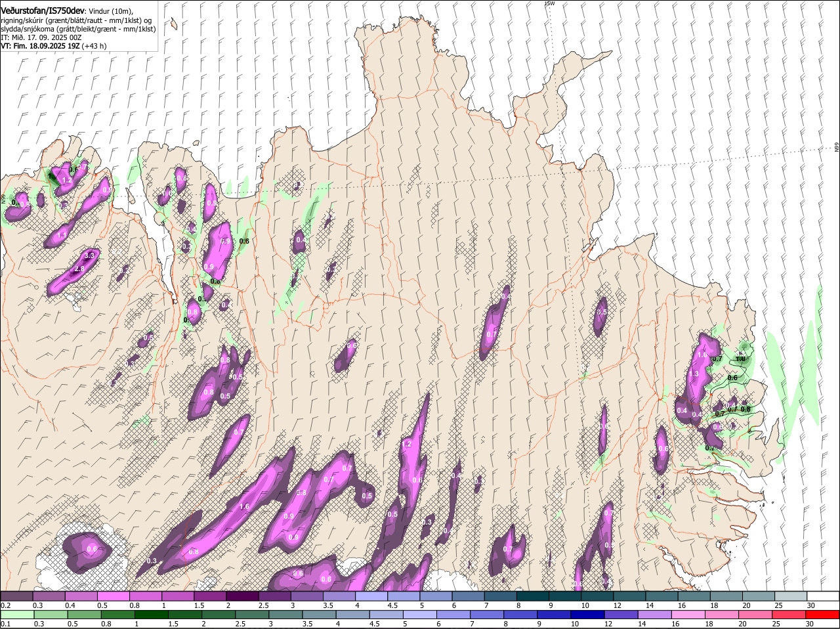
Task: Click the light grey snow-legend swatch between 25 and 30
Action: 791,596
